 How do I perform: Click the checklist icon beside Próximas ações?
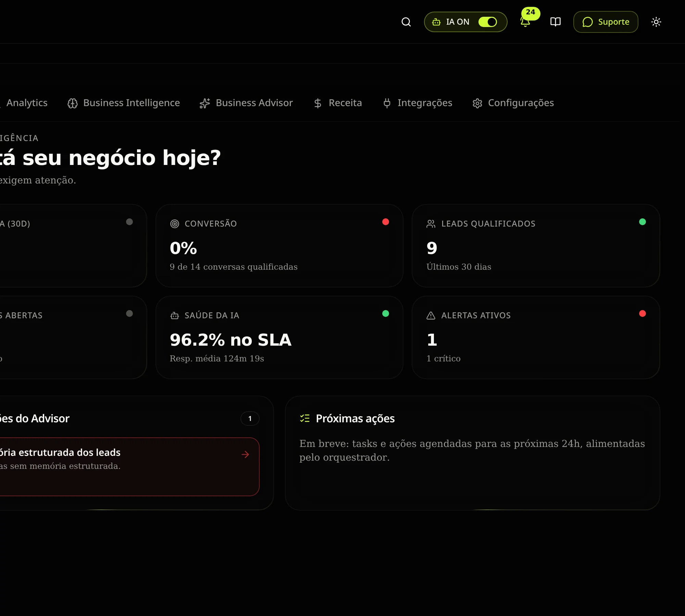coord(305,418)
